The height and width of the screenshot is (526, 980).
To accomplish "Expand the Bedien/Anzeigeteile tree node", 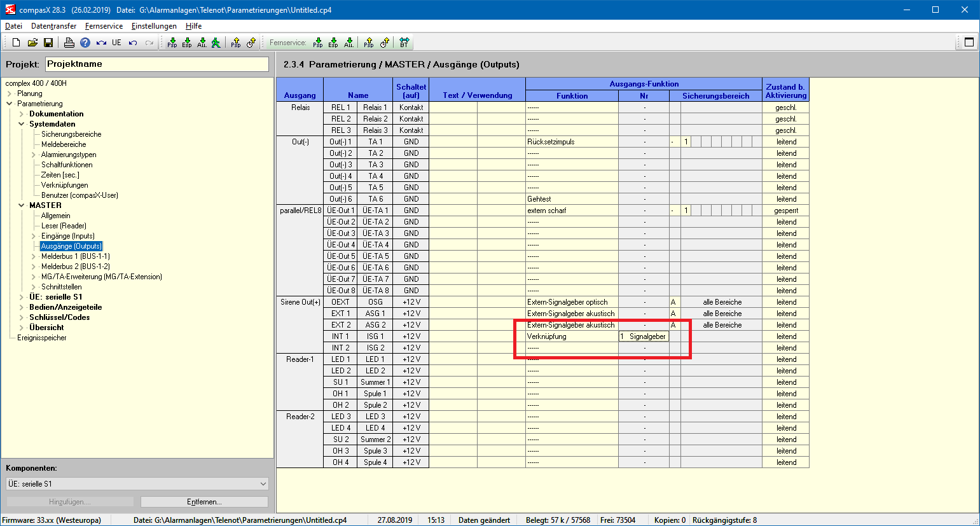I will (x=22, y=307).
